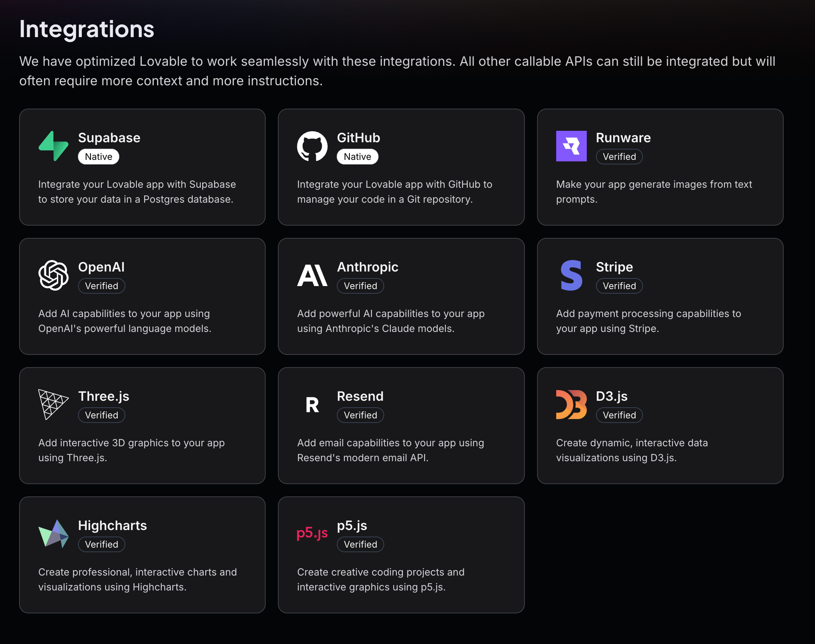Open the Stripe integration title
The width and height of the screenshot is (815, 644).
pyautogui.click(x=614, y=267)
